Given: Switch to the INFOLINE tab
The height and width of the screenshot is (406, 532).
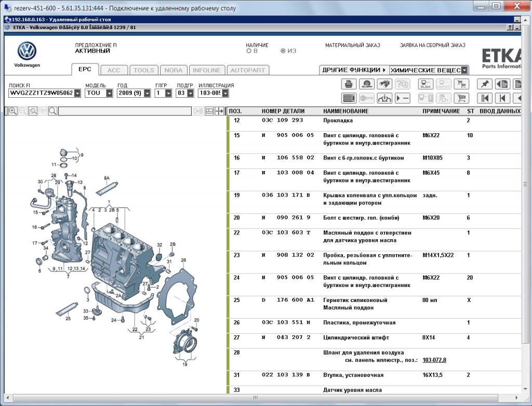Looking at the screenshot, I should coord(207,70).
